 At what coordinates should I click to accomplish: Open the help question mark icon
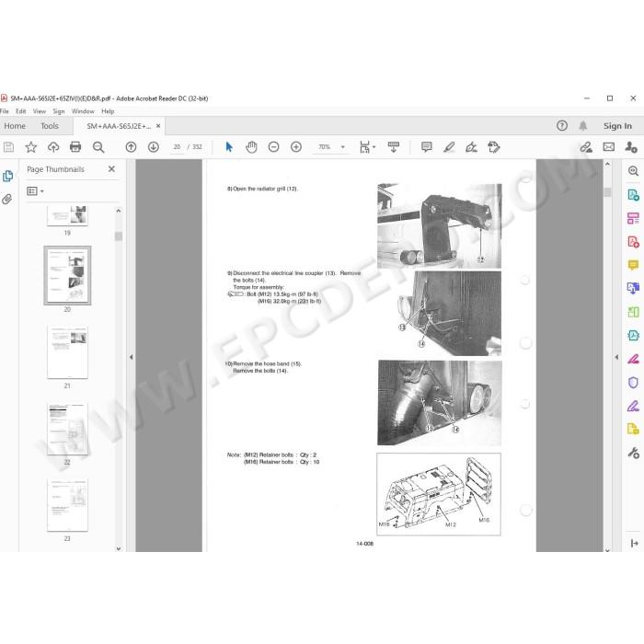tap(562, 126)
